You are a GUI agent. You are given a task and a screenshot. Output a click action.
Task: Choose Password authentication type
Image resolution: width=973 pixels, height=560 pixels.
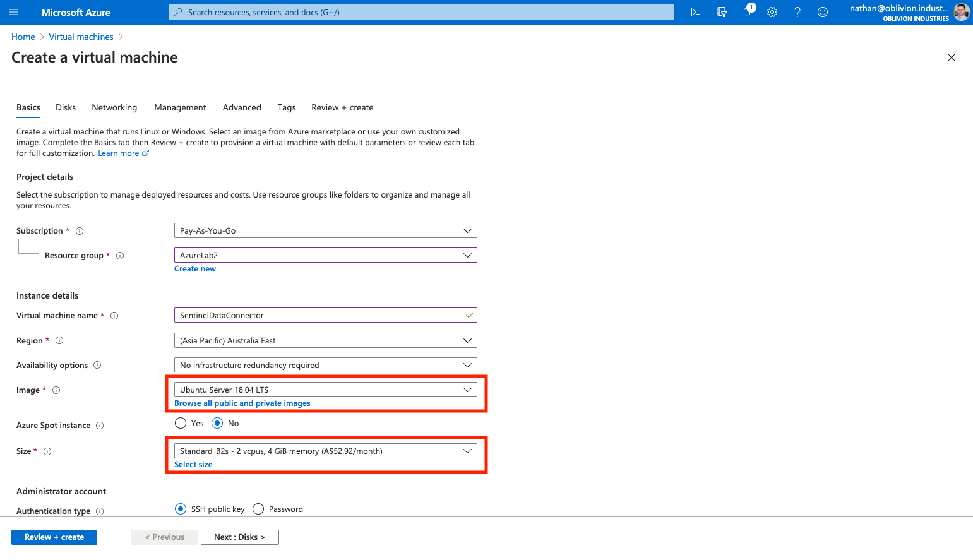pyautogui.click(x=258, y=509)
